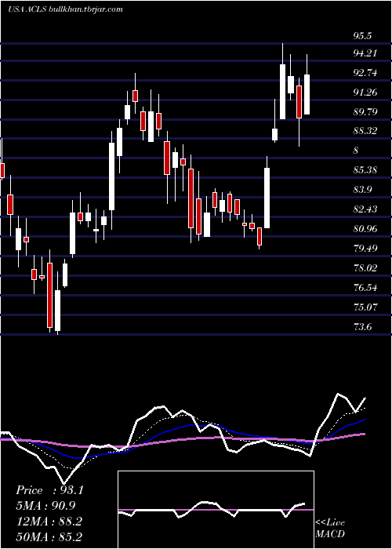392x549 pixels.
Task: Select the 79.49 price axis label
Action: tap(365, 249)
